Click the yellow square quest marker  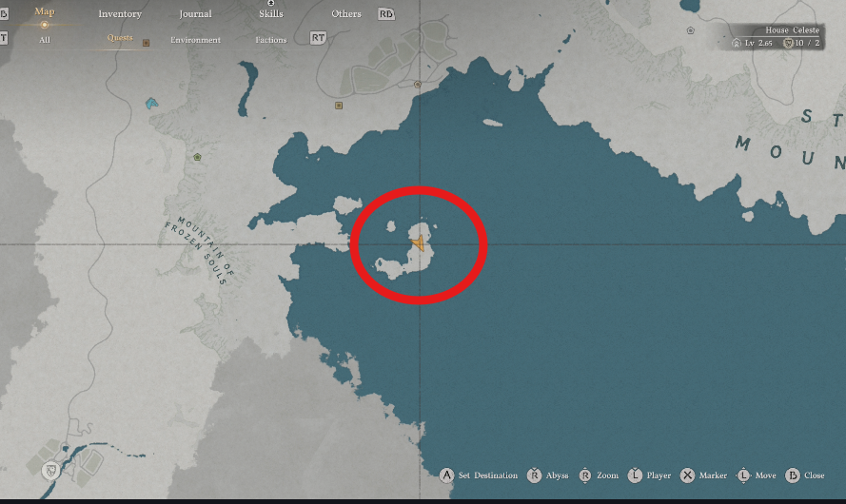click(x=339, y=106)
